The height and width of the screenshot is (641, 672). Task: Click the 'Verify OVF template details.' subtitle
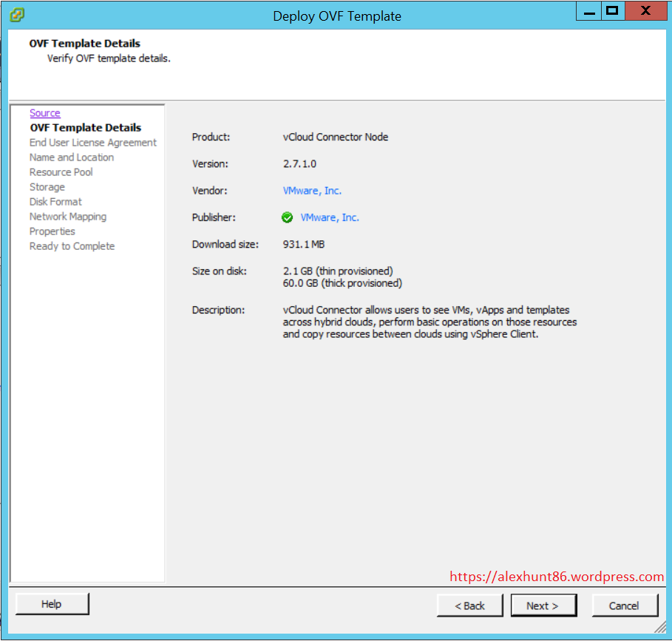coord(109,58)
